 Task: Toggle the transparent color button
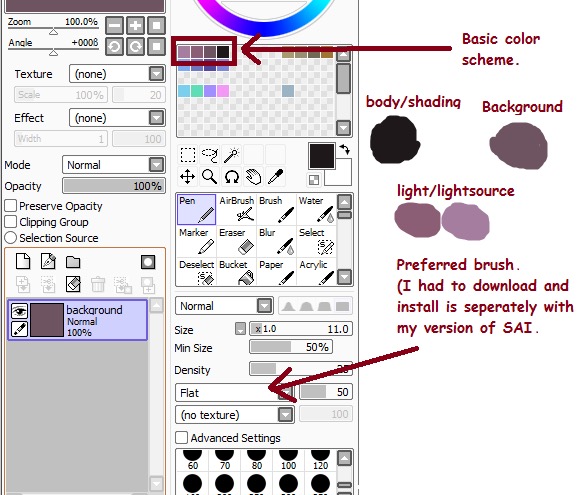tap(314, 180)
